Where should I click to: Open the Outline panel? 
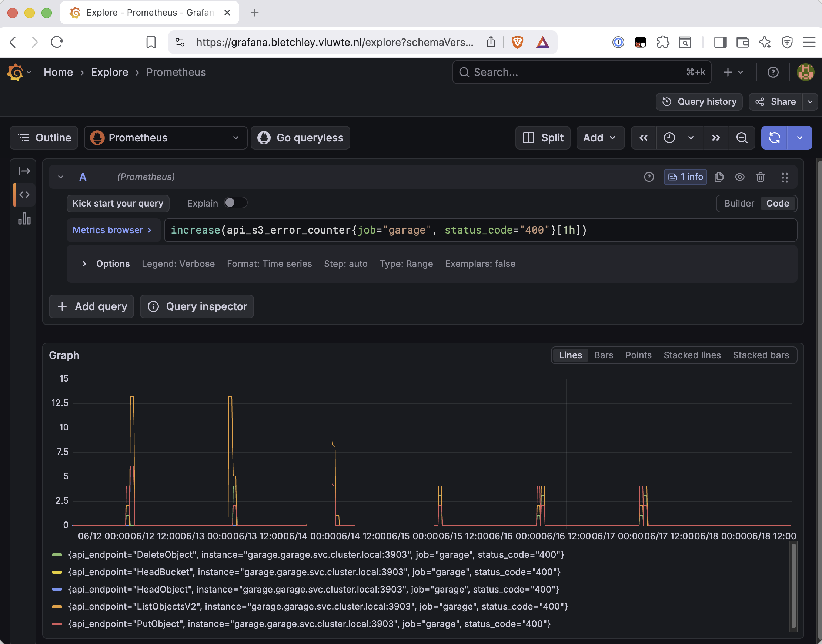(x=44, y=138)
